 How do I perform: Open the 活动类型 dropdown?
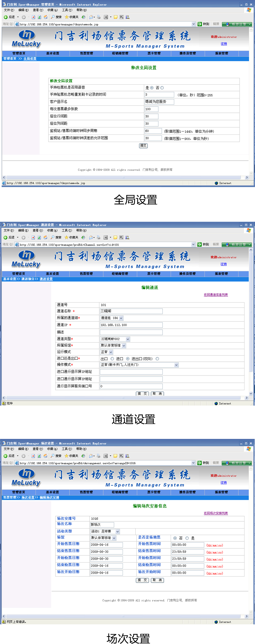pyautogui.click(x=118, y=531)
